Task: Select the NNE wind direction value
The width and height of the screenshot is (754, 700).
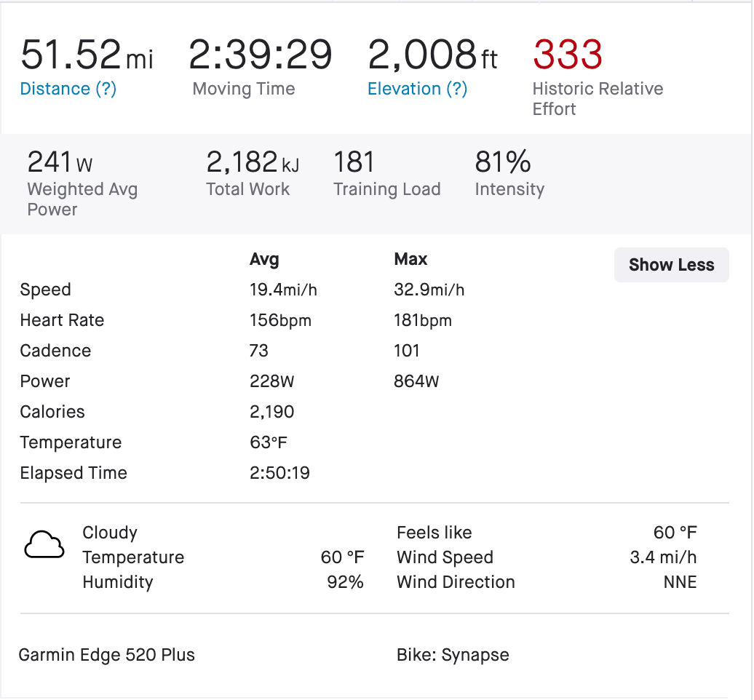Action: click(x=680, y=583)
